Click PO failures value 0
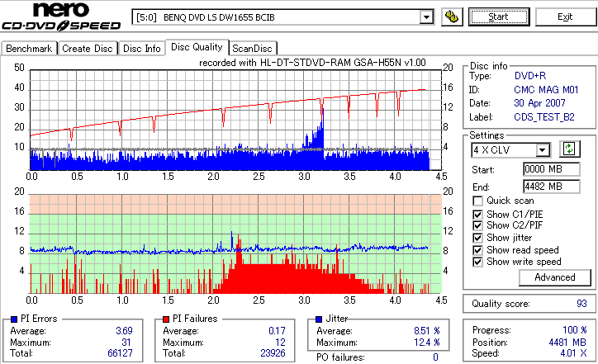Viewport: 598px width, 364px height. pos(435,357)
